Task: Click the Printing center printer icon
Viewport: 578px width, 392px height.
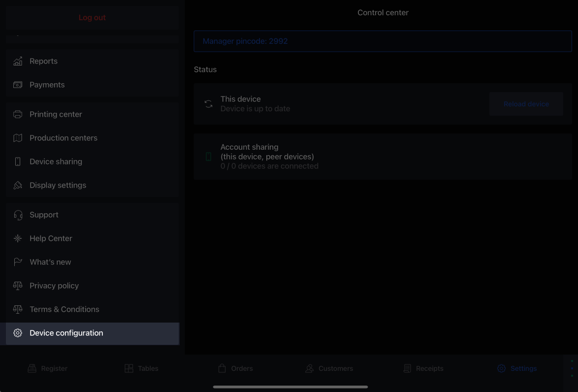Action: click(18, 114)
